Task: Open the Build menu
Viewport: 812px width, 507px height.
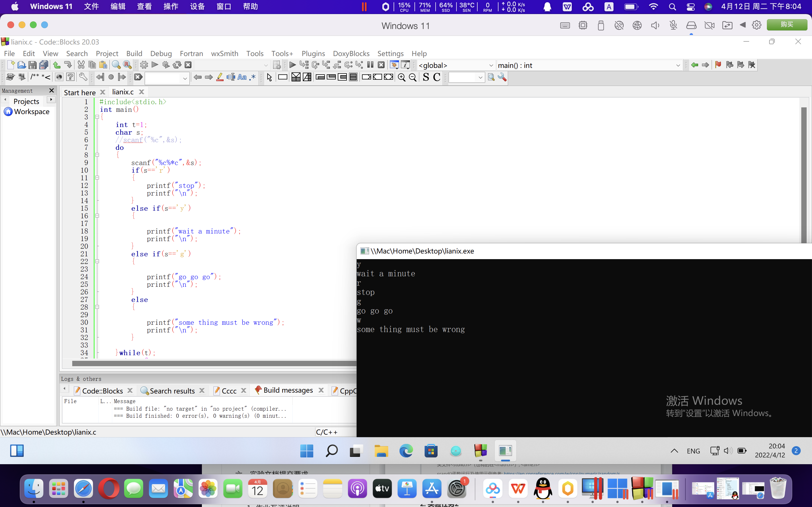Action: click(x=134, y=54)
